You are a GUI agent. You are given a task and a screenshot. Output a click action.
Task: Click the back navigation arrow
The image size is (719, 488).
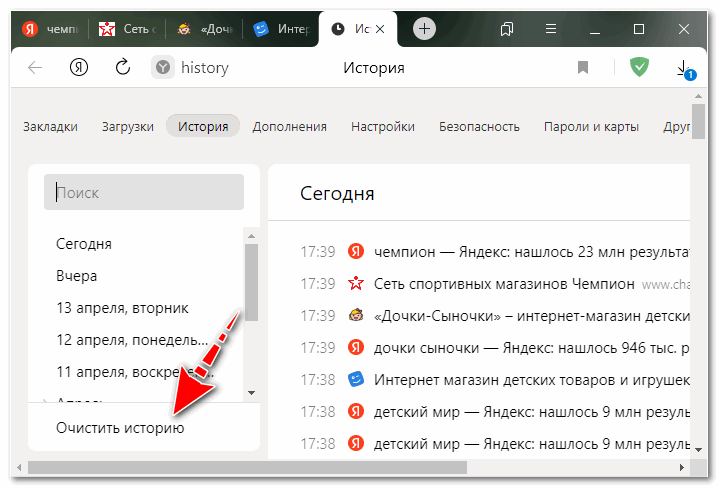35,68
